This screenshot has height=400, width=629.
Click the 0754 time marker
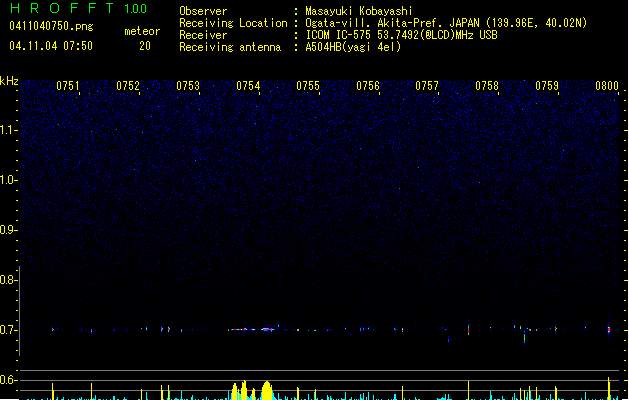[248, 86]
